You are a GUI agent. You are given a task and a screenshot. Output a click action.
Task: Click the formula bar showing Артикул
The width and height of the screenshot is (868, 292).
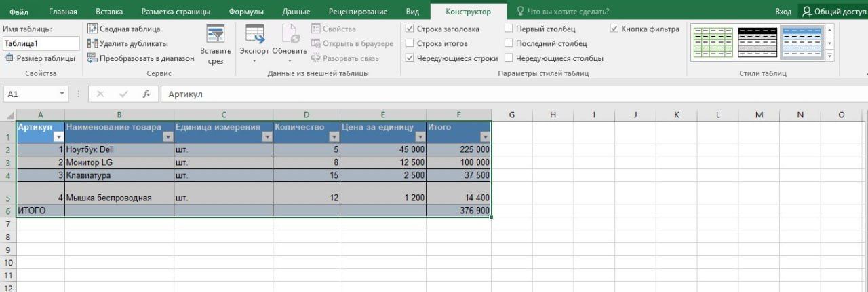tap(514, 94)
